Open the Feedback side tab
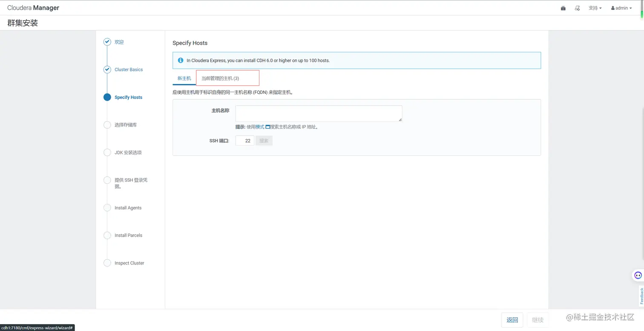This screenshot has width=644, height=331. (641, 296)
